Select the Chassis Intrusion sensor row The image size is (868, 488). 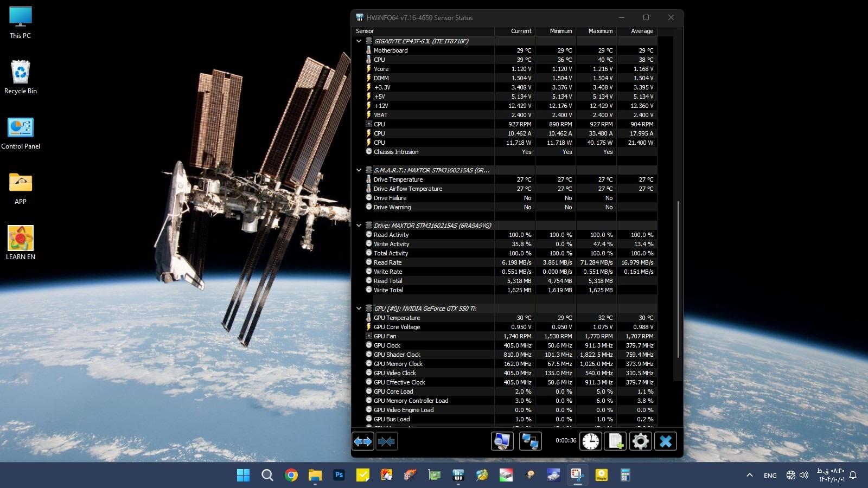tap(396, 152)
